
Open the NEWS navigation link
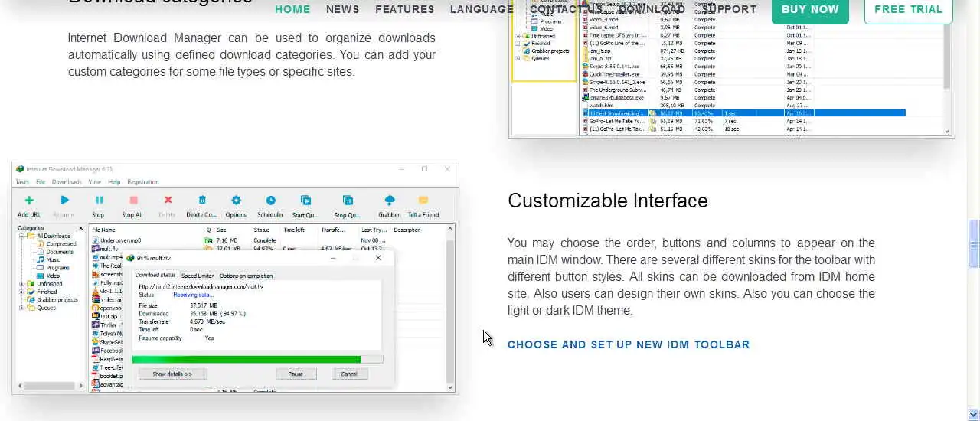[x=342, y=9]
